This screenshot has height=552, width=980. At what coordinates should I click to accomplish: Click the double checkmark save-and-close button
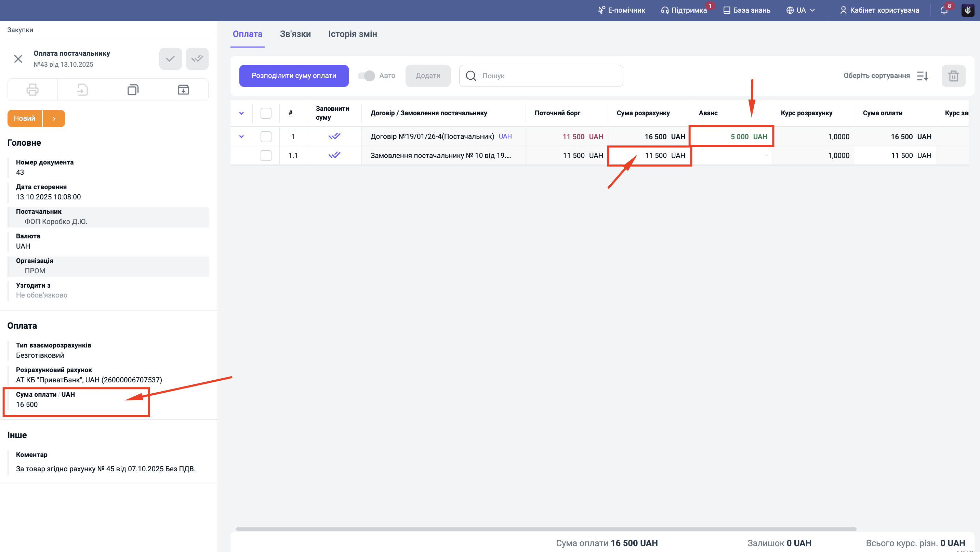click(x=197, y=58)
